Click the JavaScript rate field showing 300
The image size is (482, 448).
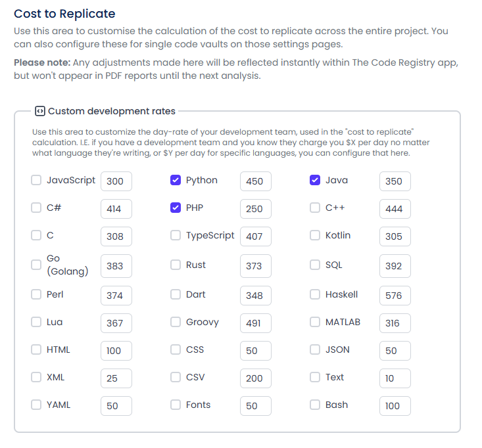tap(116, 181)
